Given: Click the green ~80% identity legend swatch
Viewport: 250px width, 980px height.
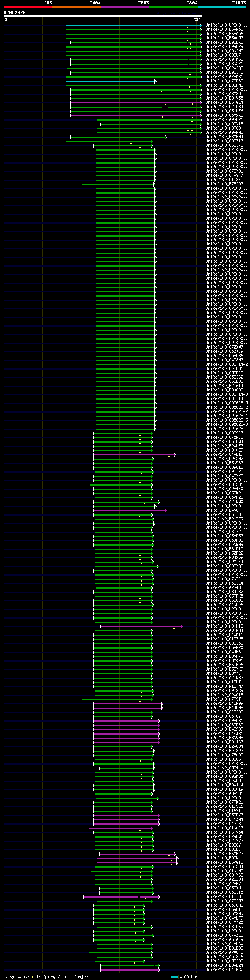Looking at the screenshot, I should (x=173, y=7).
